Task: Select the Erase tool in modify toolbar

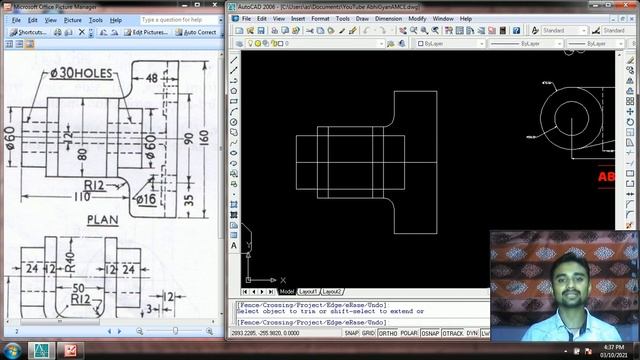Action: [630, 60]
